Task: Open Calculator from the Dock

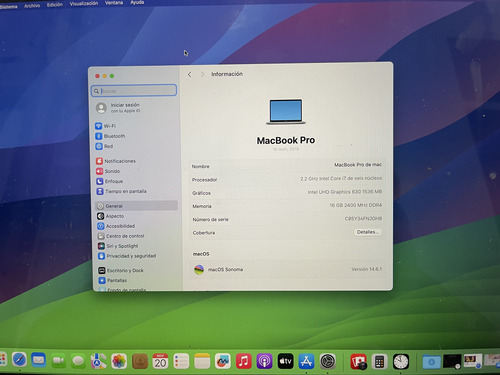Action: pos(379,362)
